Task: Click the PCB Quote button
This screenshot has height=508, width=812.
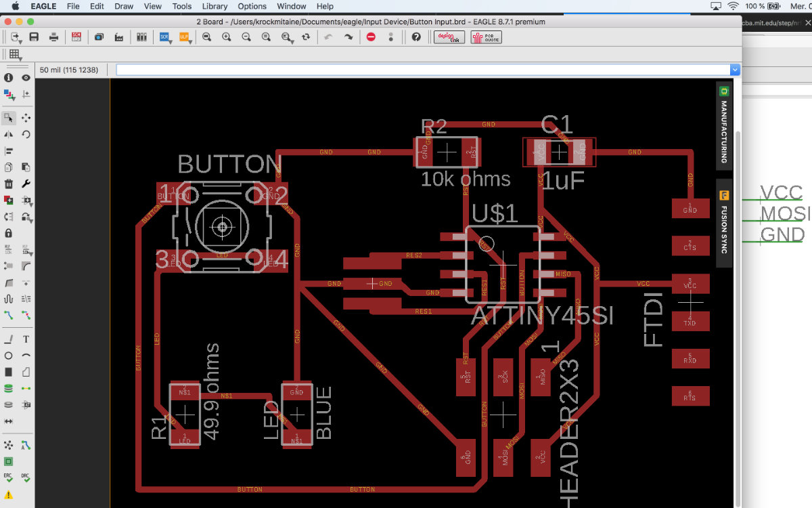Action: pos(487,37)
